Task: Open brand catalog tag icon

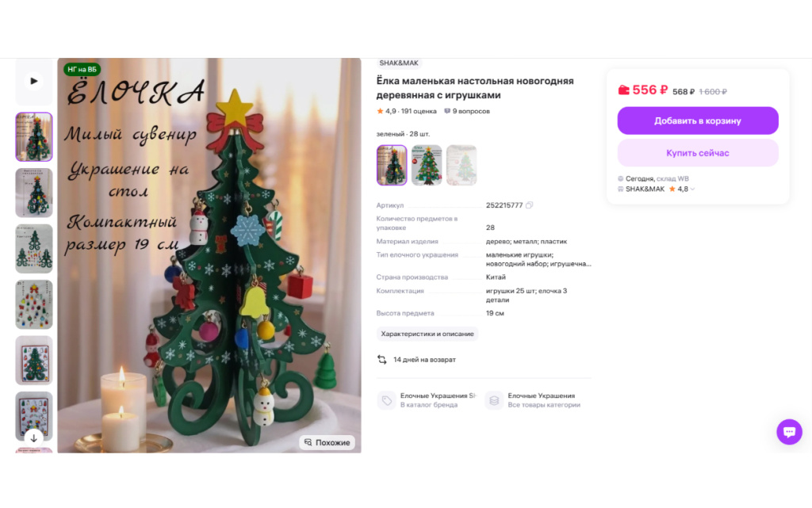Action: click(x=386, y=400)
